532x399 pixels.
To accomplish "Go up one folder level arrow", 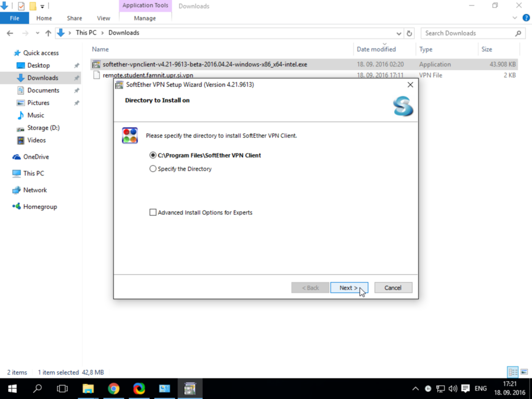I will pyautogui.click(x=48, y=33).
